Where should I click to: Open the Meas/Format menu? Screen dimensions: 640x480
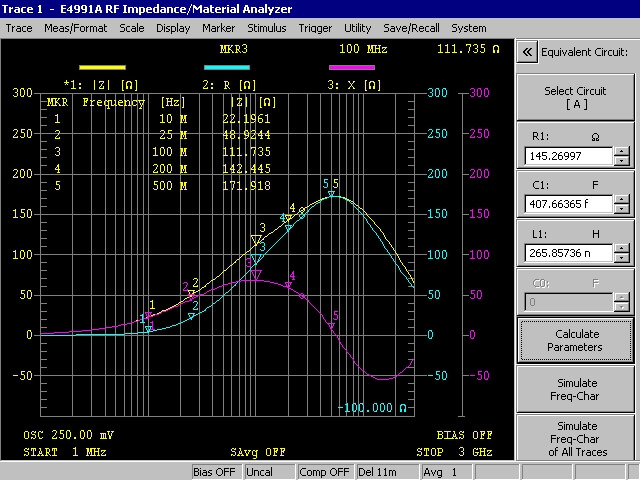click(x=76, y=28)
